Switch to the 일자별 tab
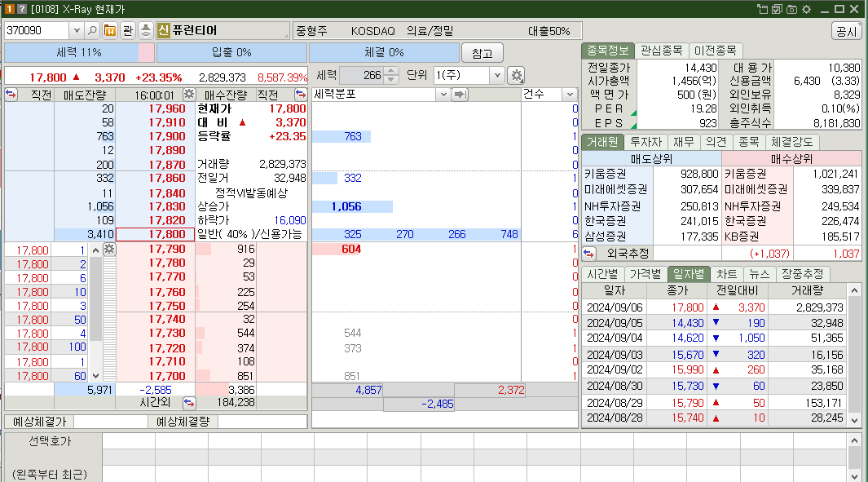Image resolution: width=868 pixels, height=482 pixels. (689, 274)
